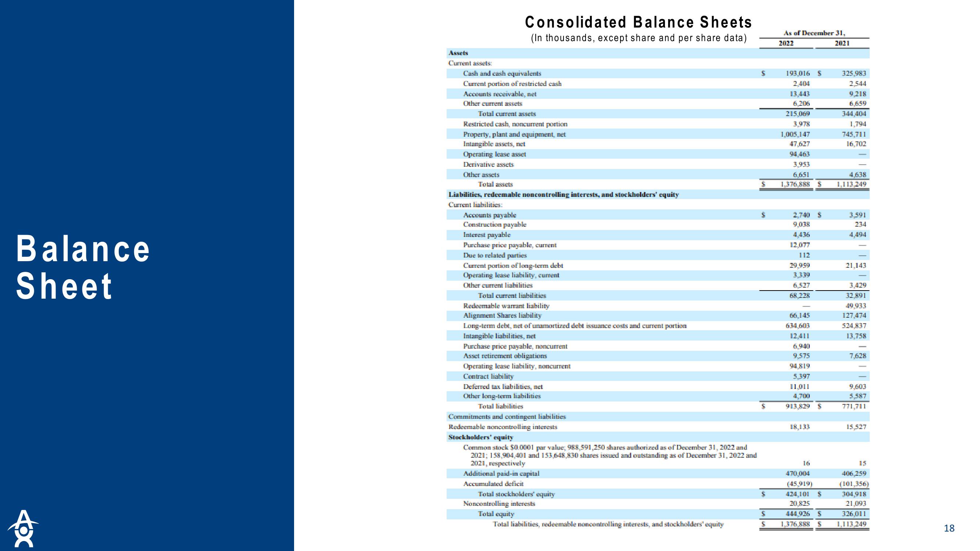Select the 1,376,888 total assets value
The image size is (980, 551).
pos(795,184)
